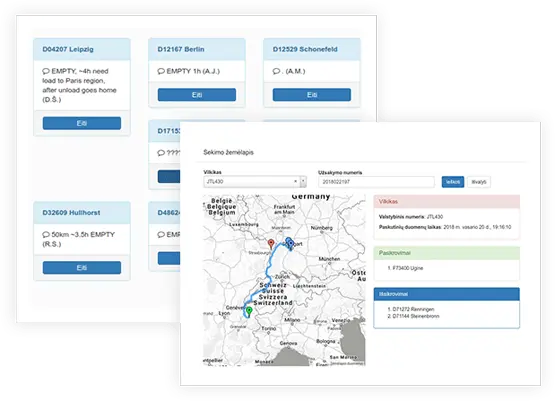The width and height of the screenshot is (555, 401).
Task: Click the Eiti button under D04207 Leipzig
Action: tap(82, 123)
